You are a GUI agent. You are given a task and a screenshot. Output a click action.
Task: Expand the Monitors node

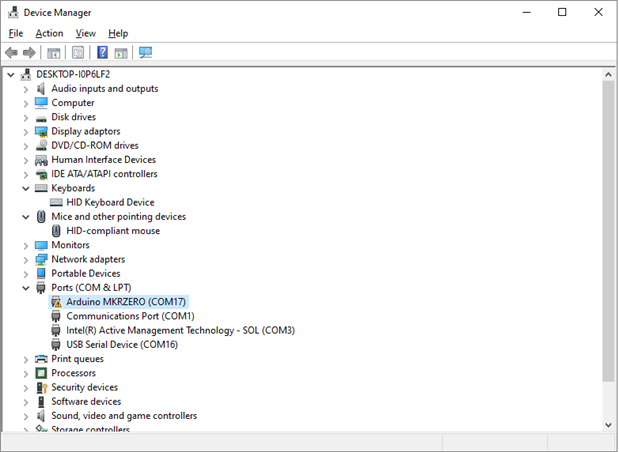coord(26,246)
